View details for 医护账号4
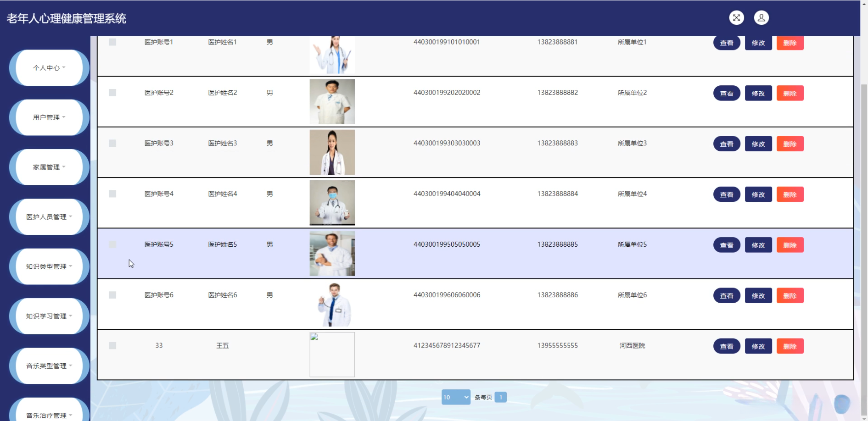This screenshot has width=868, height=421. [x=727, y=194]
